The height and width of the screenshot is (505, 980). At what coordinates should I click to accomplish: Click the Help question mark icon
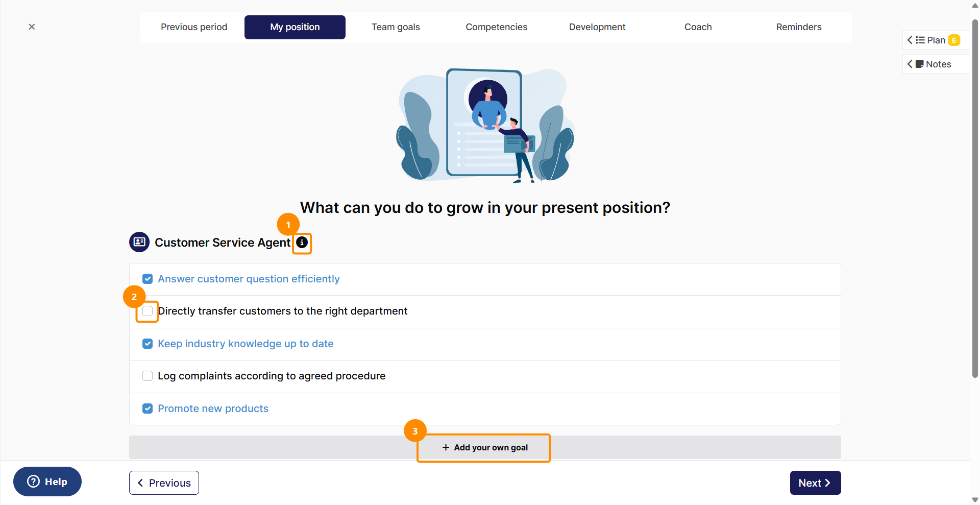click(x=33, y=482)
